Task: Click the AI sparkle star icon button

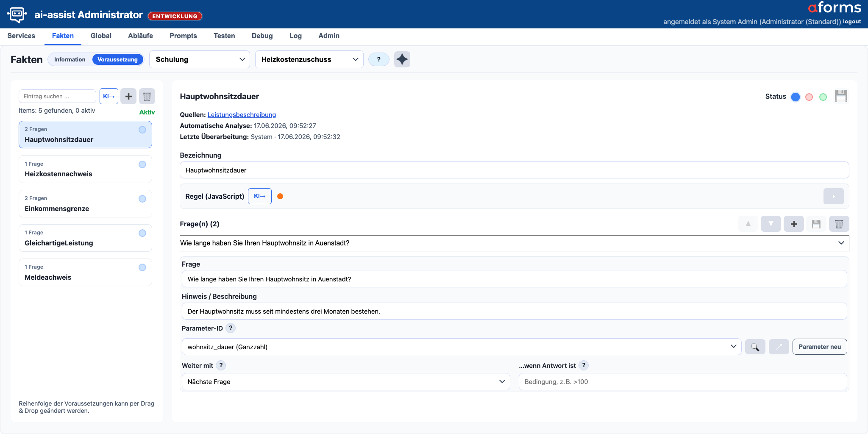Action: [402, 59]
